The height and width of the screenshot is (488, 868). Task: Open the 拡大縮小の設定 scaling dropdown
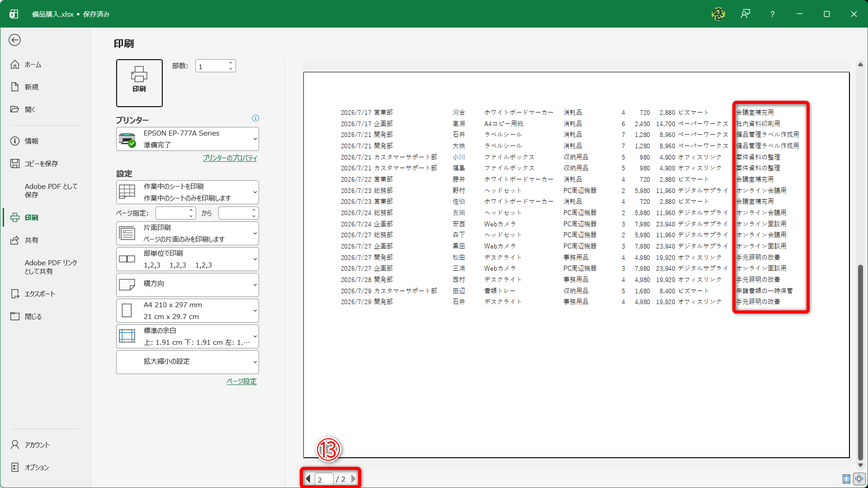point(188,362)
